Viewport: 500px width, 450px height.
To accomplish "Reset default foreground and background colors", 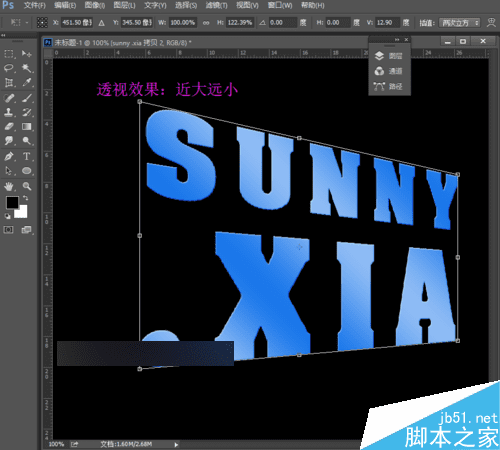I will tap(7, 216).
